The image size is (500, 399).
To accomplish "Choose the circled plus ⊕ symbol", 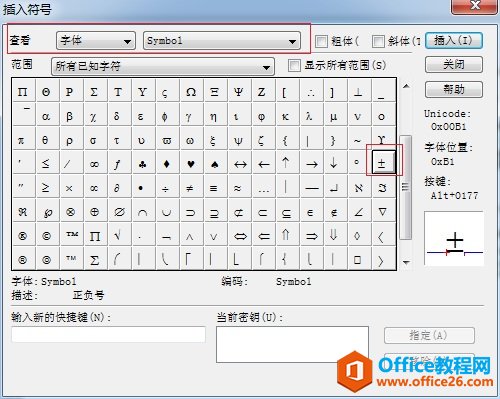I will 94,211.
